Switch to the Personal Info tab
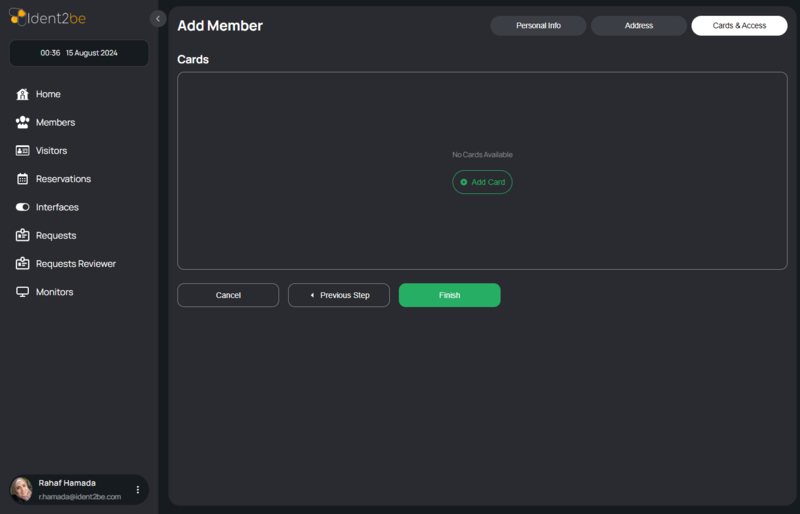This screenshot has width=800, height=514. 538,26
